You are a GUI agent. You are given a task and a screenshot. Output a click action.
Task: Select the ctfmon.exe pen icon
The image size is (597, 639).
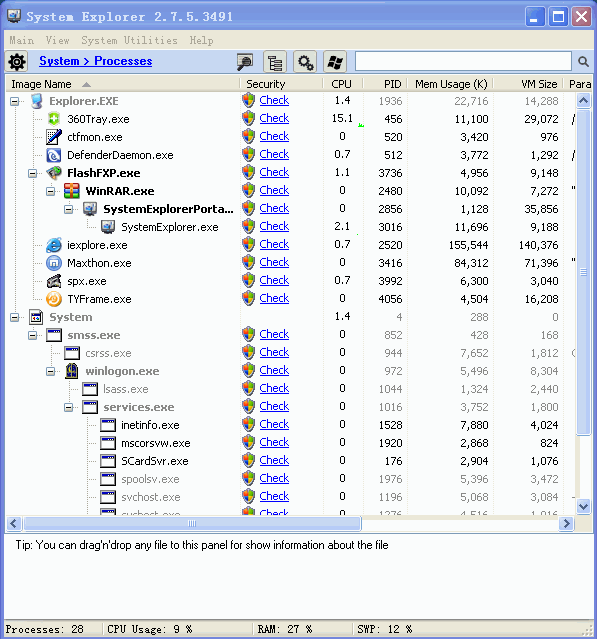[x=53, y=137]
